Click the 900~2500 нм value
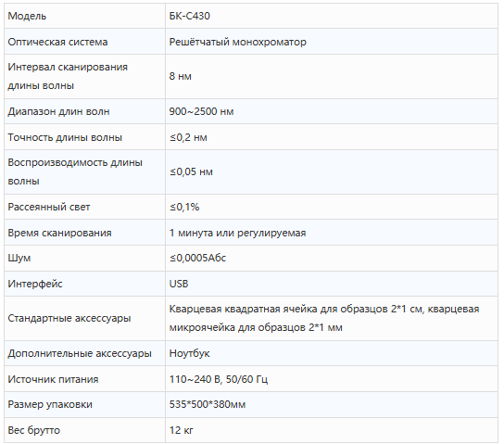This screenshot has height=444, width=504. pyautogui.click(x=201, y=111)
